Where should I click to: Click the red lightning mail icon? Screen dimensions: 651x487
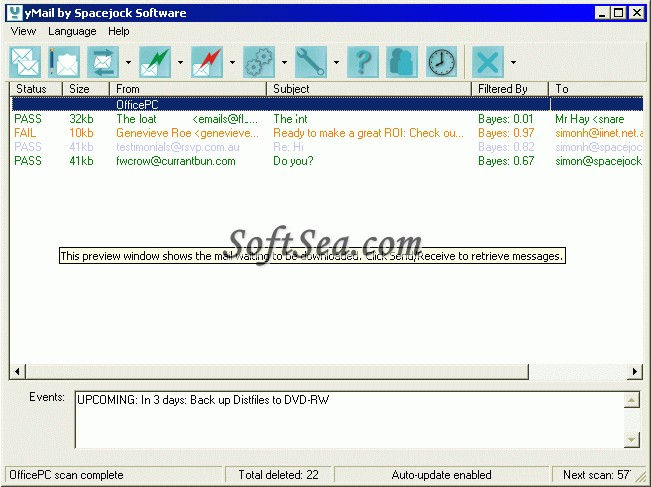coord(207,62)
